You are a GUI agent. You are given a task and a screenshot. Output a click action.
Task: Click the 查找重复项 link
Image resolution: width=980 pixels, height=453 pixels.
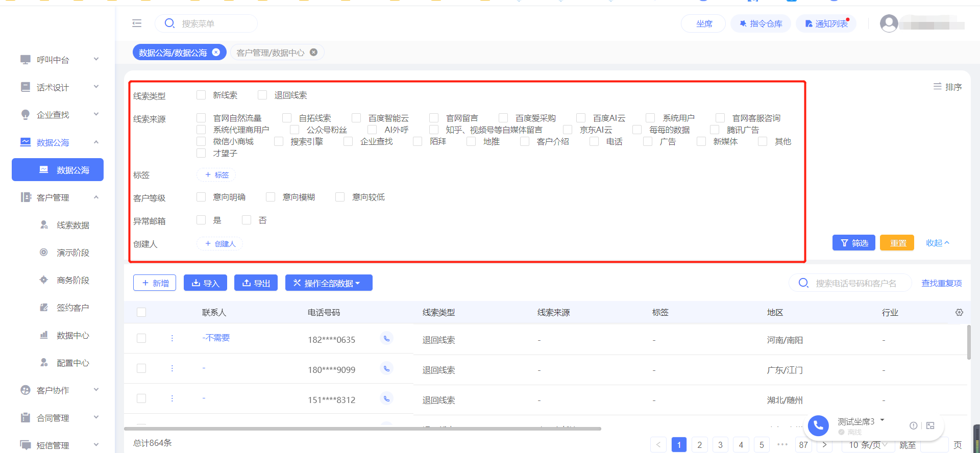point(941,283)
